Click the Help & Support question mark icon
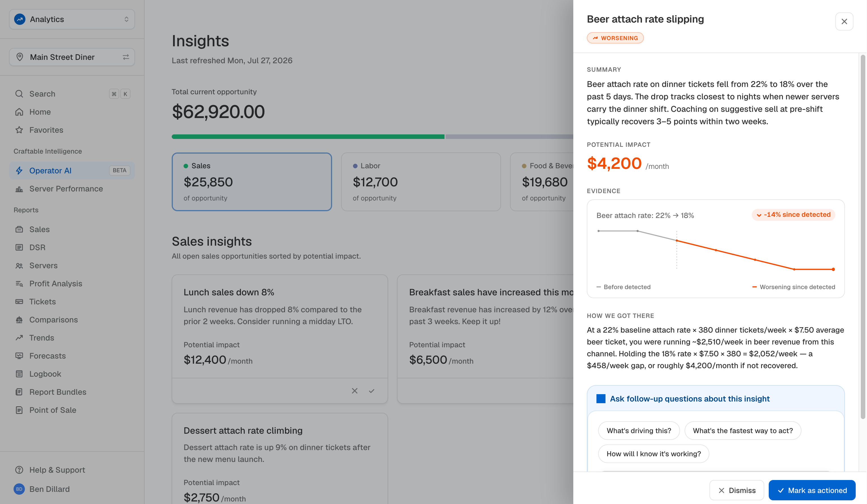The width and height of the screenshot is (867, 504). tap(19, 470)
